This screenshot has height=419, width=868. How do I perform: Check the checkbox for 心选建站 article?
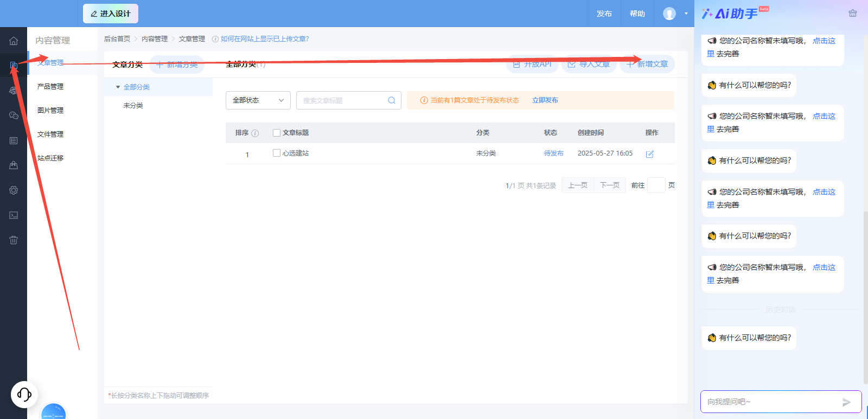(277, 153)
